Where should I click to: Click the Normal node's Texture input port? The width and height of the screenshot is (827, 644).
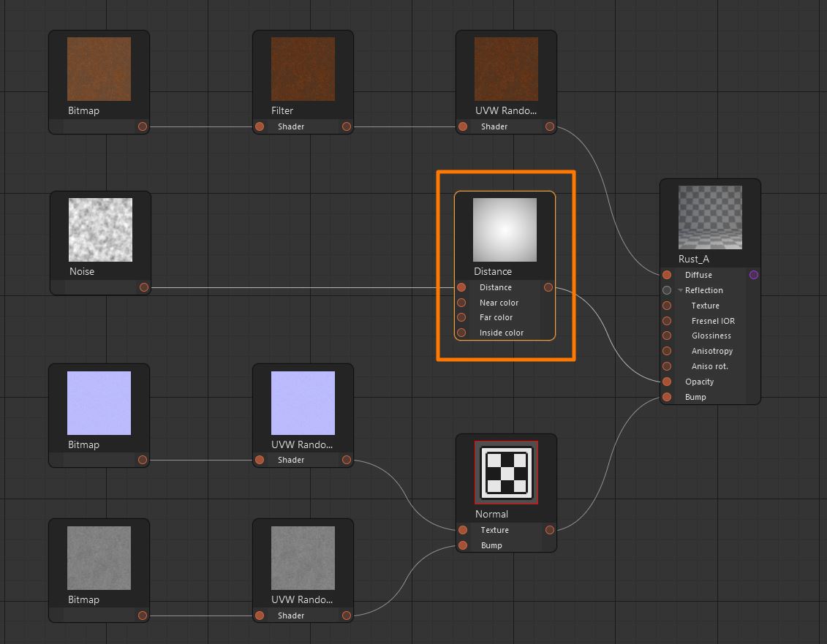tap(463, 530)
